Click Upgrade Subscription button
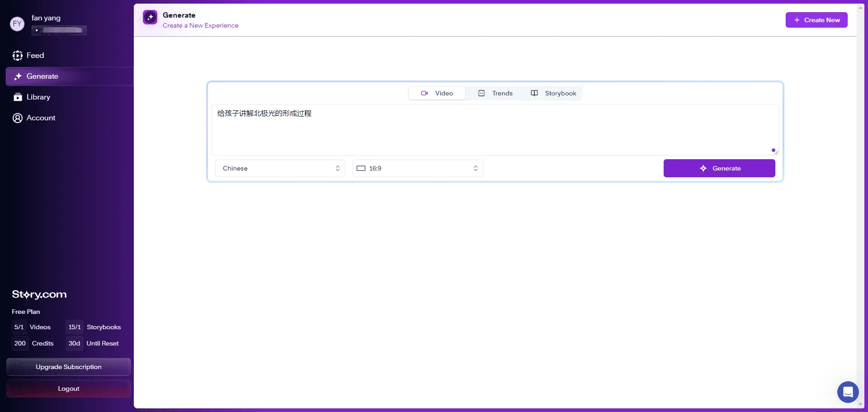This screenshot has width=868, height=412. click(x=69, y=367)
